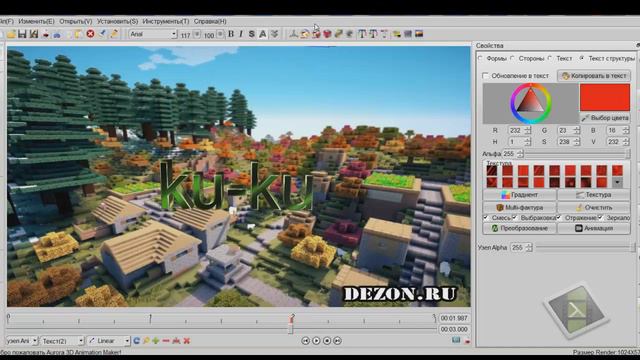The image size is (640, 360).
Task: Click the open folder toolbar icon
Action: [x=11, y=34]
